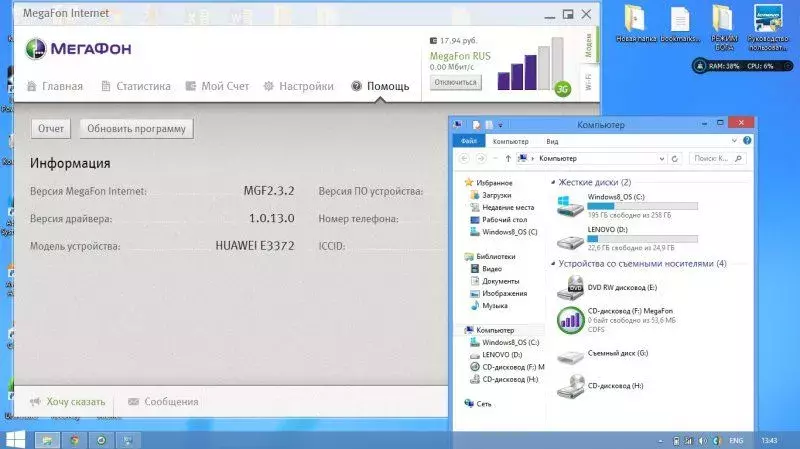Viewport: 800px width, 449px height.
Task: Select Недавние места in navigation pane
Action: point(502,207)
